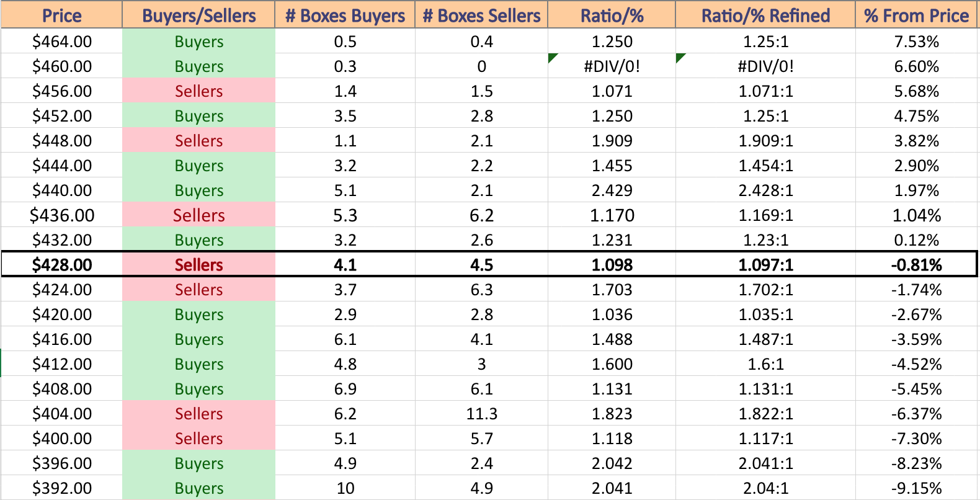Select the bold 1.097:1 cell
The image size is (980, 500).
coord(765,265)
